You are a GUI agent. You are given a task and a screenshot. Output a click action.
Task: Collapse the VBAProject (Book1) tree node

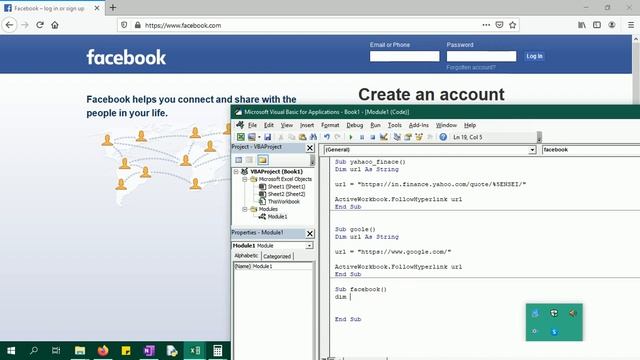coord(236,172)
